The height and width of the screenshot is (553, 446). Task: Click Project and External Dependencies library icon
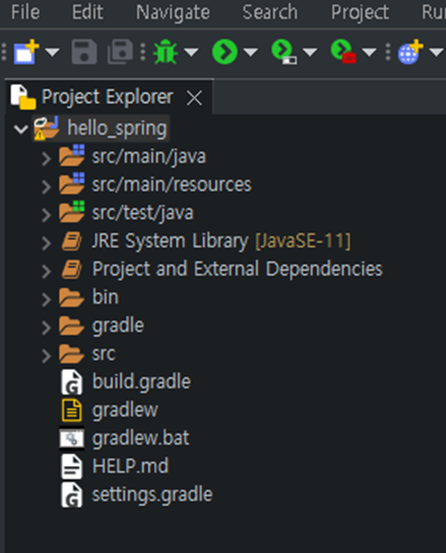point(72,269)
